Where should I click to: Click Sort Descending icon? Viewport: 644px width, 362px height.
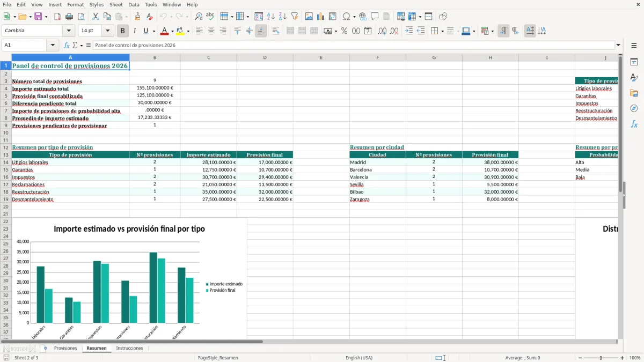click(x=282, y=17)
